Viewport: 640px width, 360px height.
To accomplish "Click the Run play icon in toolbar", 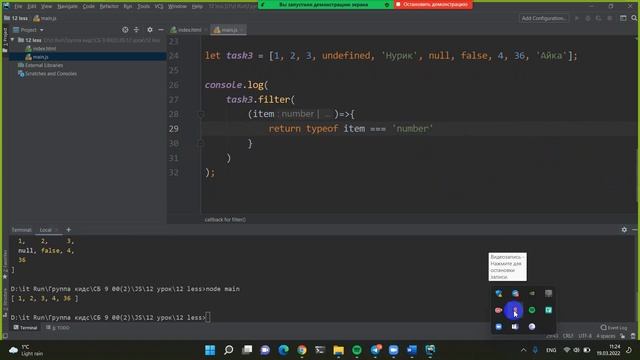I will coord(577,18).
